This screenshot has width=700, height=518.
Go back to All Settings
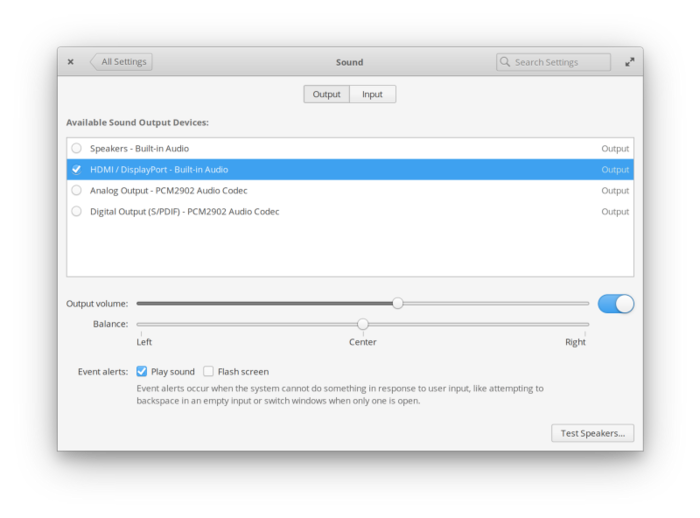tap(121, 62)
